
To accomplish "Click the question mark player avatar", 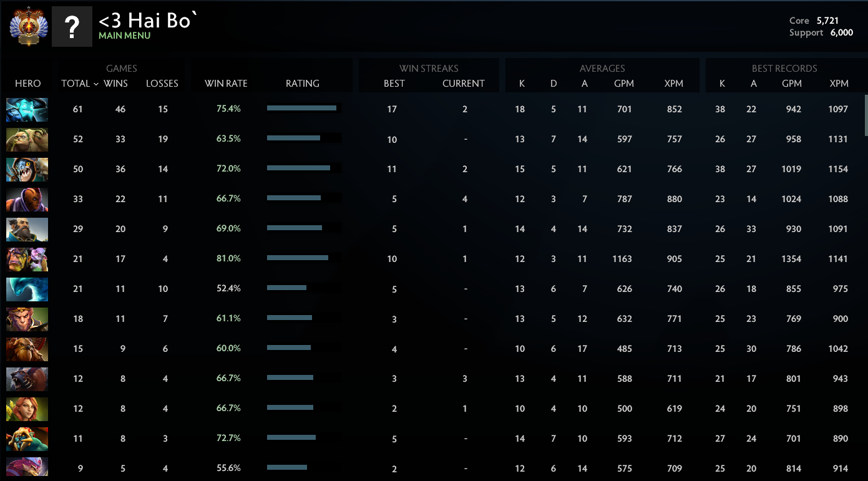I will 72,27.
